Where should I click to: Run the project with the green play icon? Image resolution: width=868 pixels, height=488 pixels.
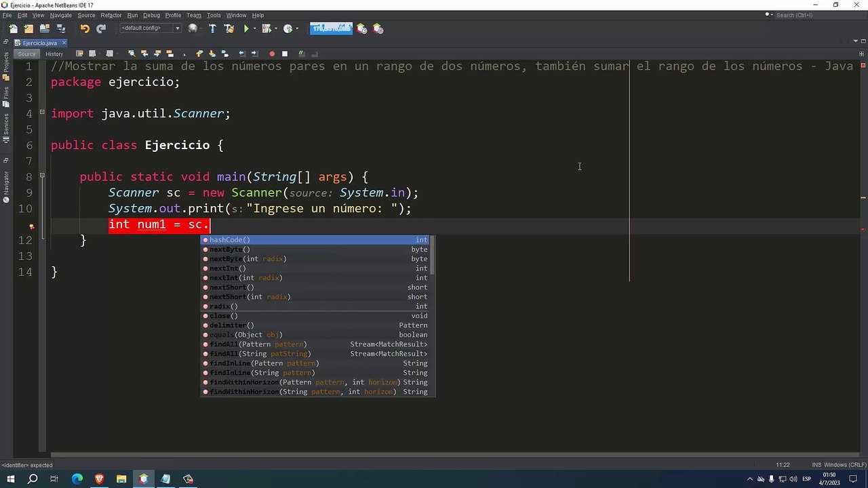[x=246, y=28]
